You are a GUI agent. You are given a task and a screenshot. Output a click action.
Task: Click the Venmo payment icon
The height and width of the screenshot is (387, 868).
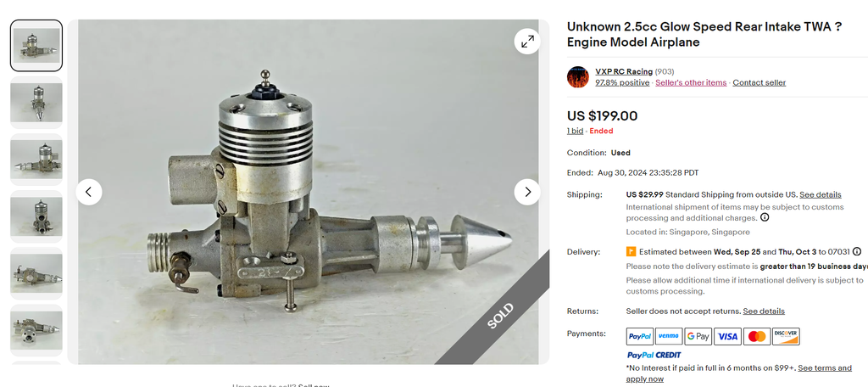point(669,337)
